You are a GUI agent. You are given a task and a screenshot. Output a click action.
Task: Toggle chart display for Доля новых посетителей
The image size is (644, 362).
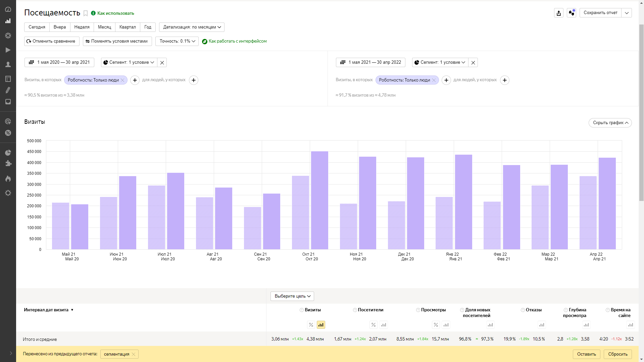[490, 325]
